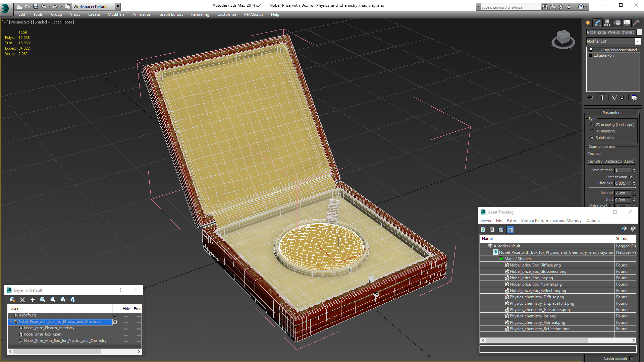This screenshot has width=644, height=362.
Task: Select the 3D mapping radio button
Action: tap(592, 131)
